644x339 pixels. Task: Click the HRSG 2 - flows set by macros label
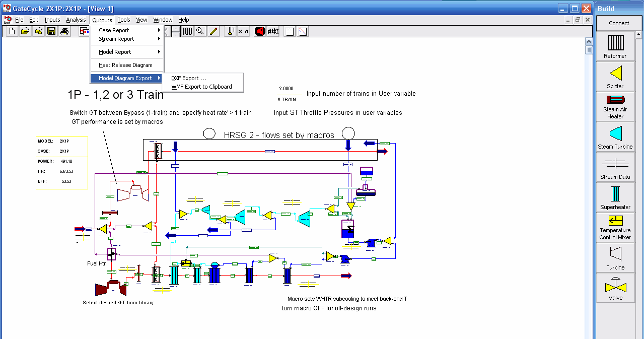click(278, 135)
